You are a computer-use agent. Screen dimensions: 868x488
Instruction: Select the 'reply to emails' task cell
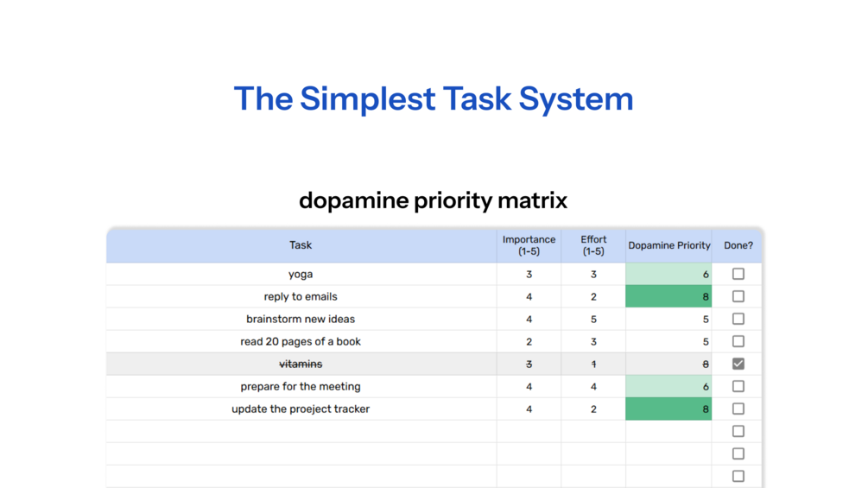coord(301,296)
